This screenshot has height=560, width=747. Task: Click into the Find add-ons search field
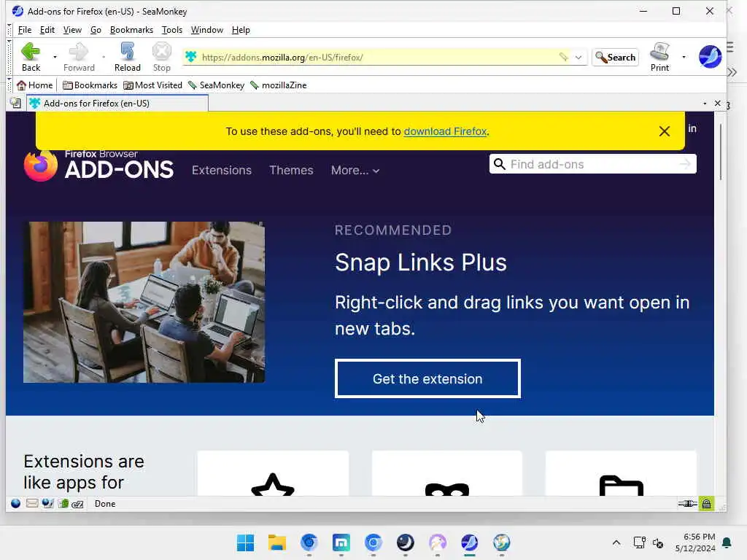point(592,164)
